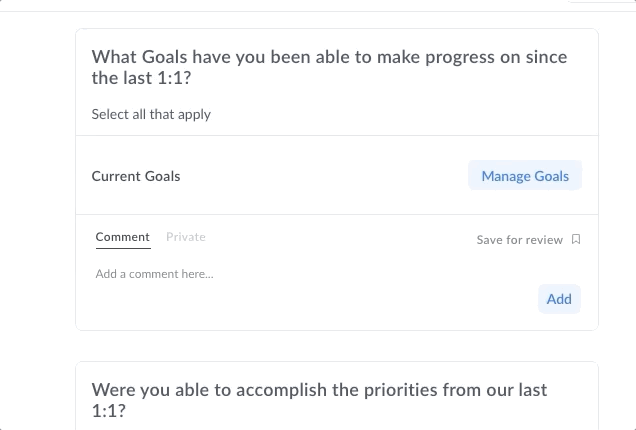Click the '1:1?' text in the priorities question
Viewport: 636px width, 430px height.
[x=108, y=411]
